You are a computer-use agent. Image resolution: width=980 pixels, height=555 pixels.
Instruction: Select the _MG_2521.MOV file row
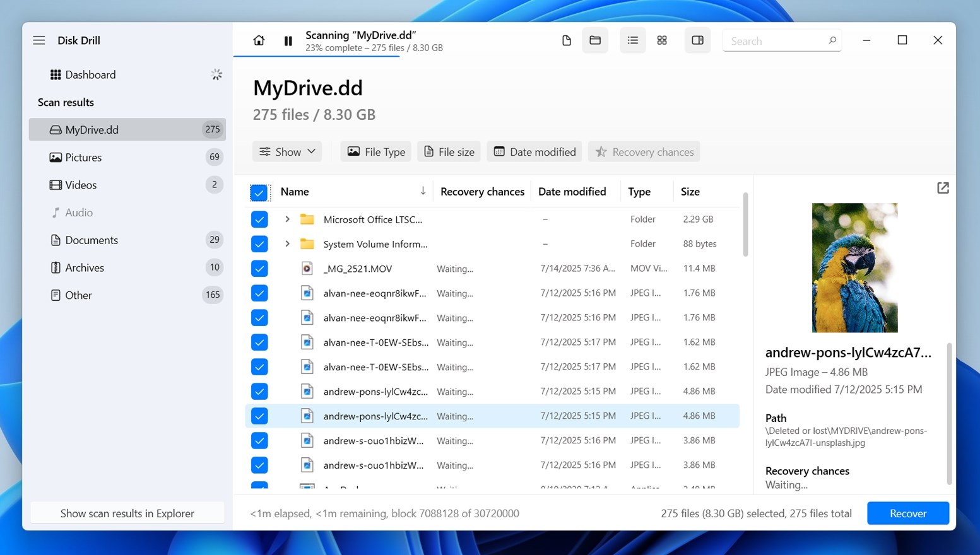492,269
